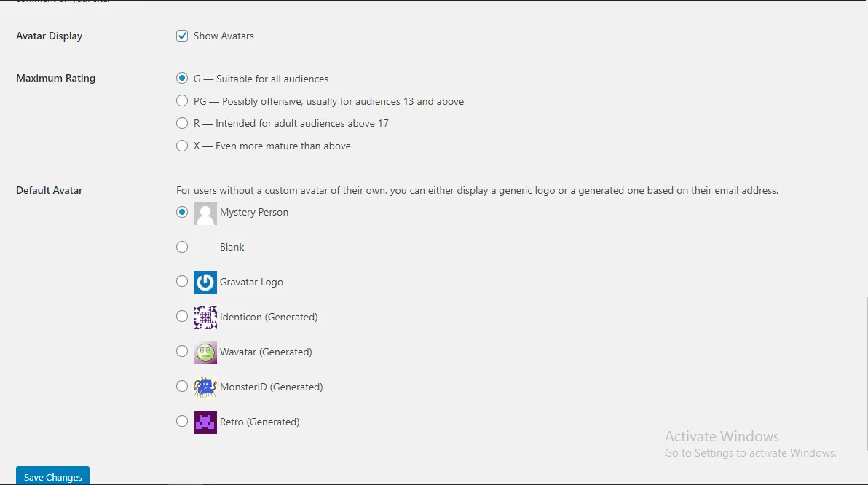This screenshot has width=868, height=485.
Task: Select the G rating radio button
Action: pyautogui.click(x=182, y=79)
